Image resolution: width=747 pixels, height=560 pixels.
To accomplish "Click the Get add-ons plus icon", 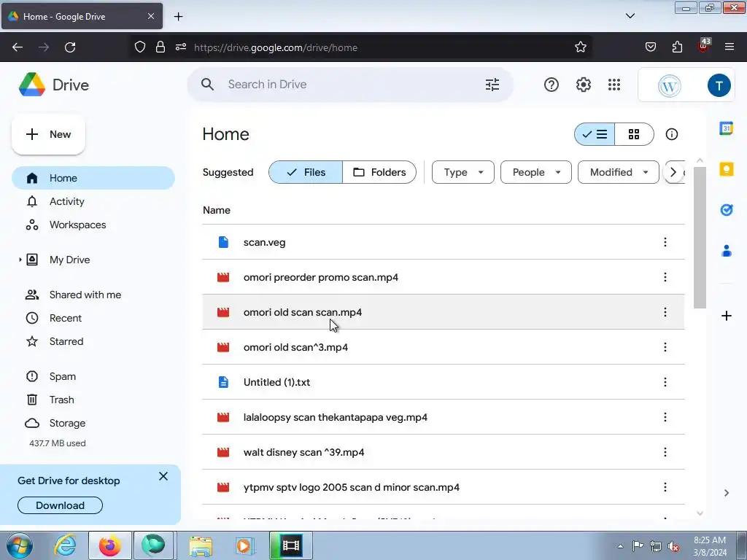I will click(726, 316).
